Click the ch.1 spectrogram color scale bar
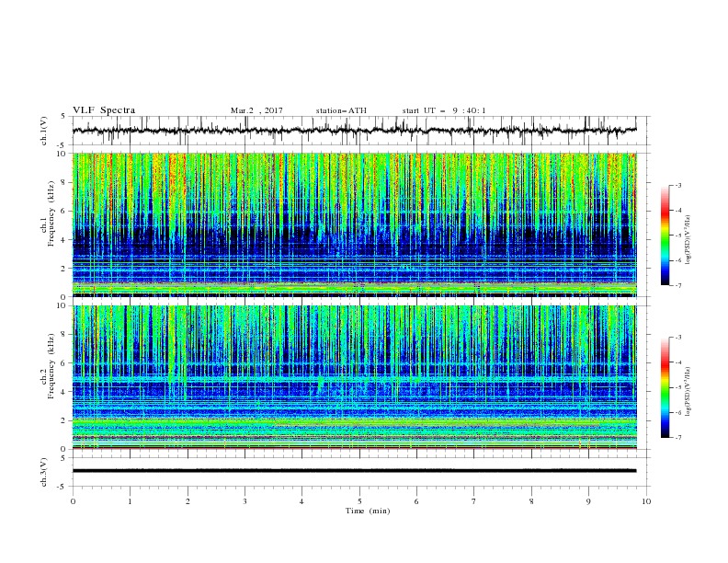728x563 pixels. (665, 236)
